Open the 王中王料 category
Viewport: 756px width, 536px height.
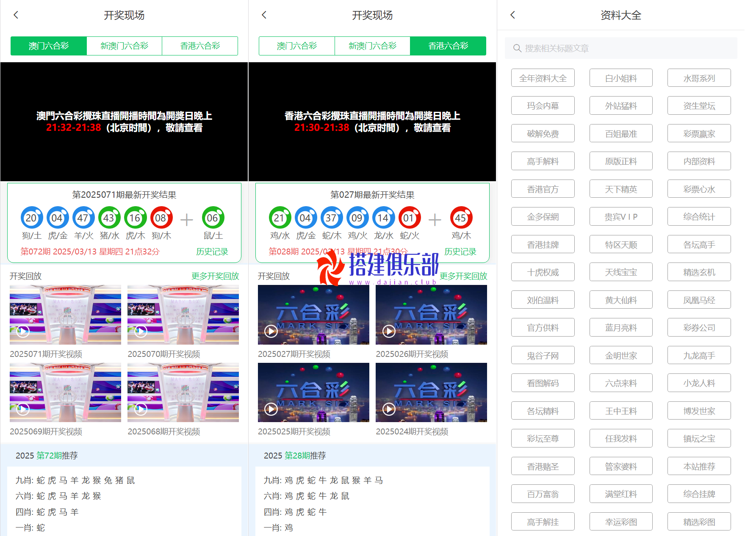tap(621, 411)
